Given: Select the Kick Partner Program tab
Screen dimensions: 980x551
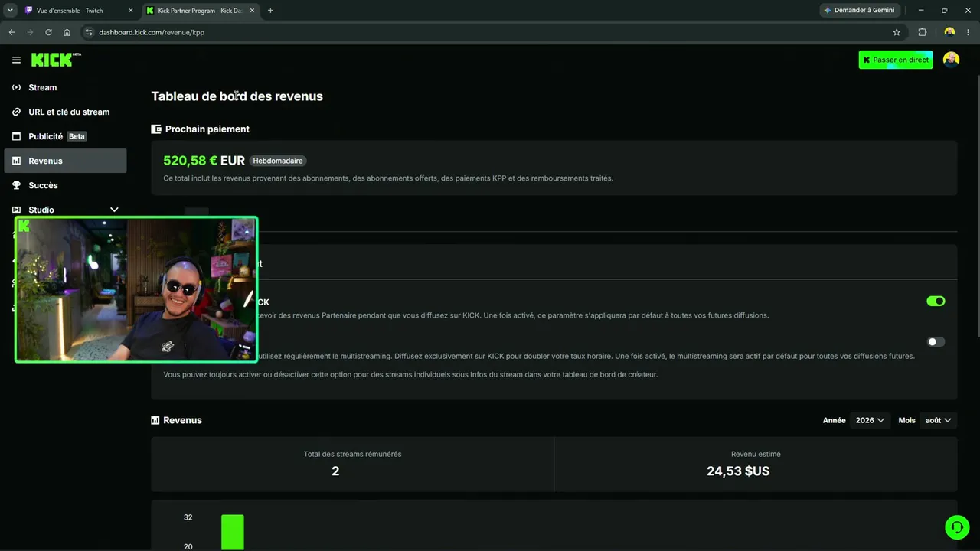Looking at the screenshot, I should click(201, 11).
